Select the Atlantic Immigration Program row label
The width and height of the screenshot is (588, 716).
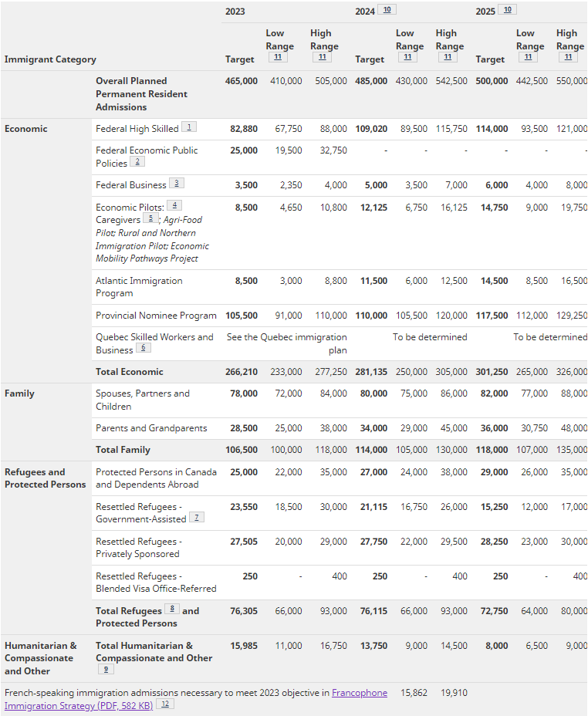pyautogui.click(x=139, y=287)
